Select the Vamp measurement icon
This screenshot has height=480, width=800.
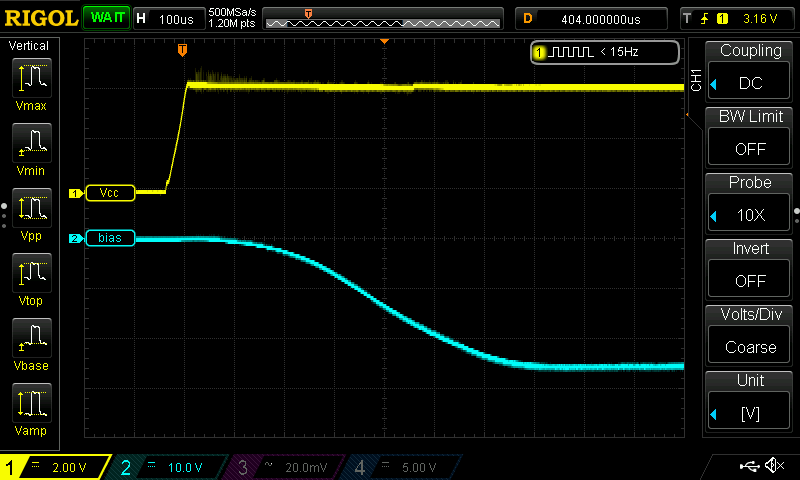32,402
